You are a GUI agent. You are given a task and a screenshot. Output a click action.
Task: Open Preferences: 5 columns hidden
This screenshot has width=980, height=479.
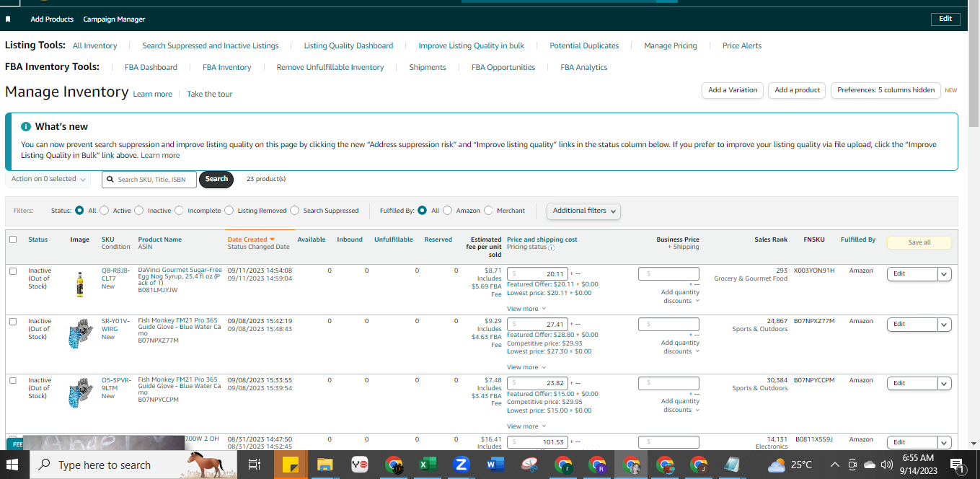[886, 90]
